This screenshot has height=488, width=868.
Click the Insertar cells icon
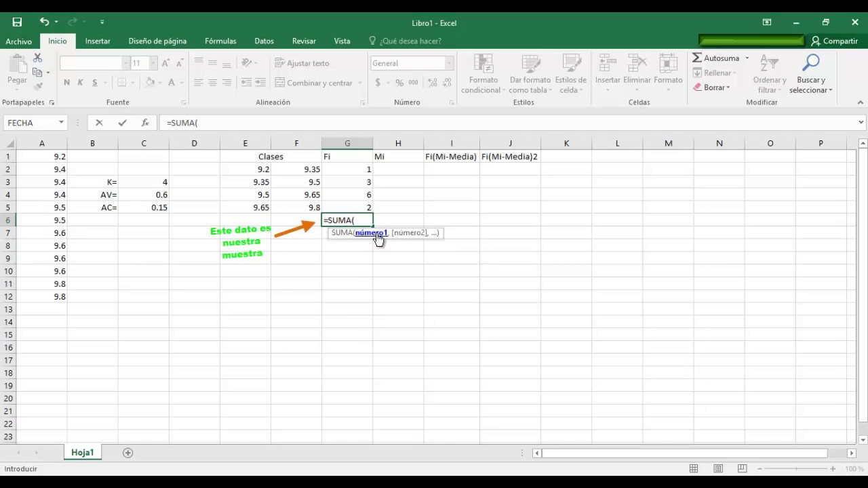(x=608, y=65)
